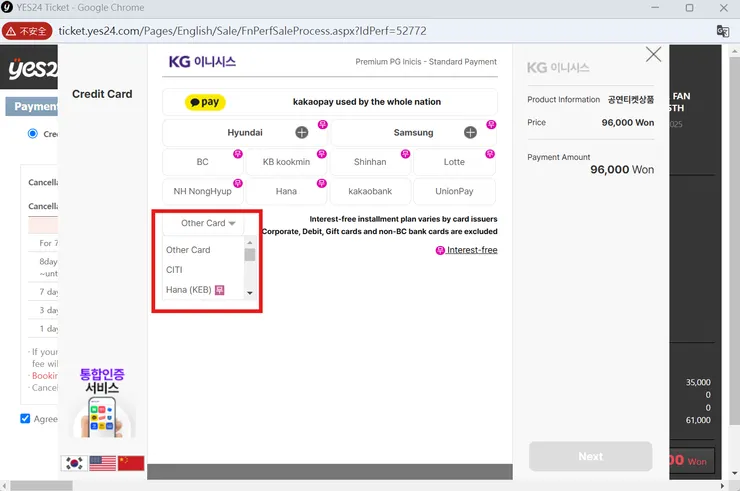Click the kakaopay payment logo
Image resolution: width=740 pixels, height=491 pixels.
coord(205,102)
